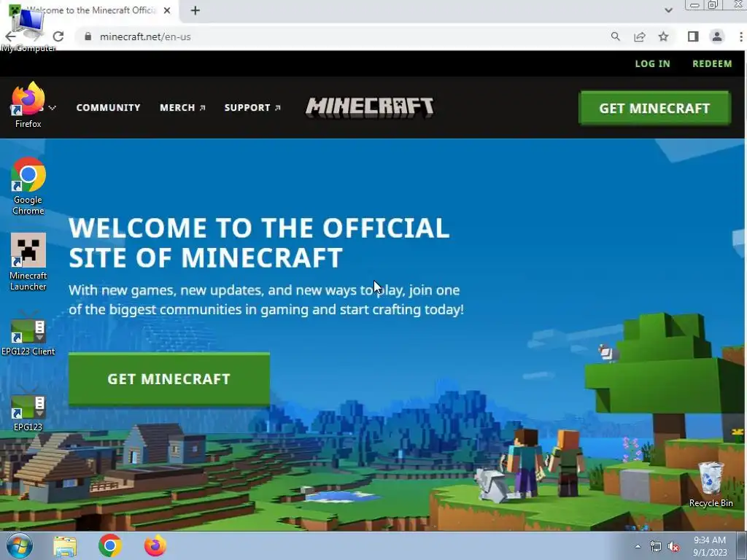Open the network tray icon
Viewport: 747px width, 560px height.
pos(656,547)
